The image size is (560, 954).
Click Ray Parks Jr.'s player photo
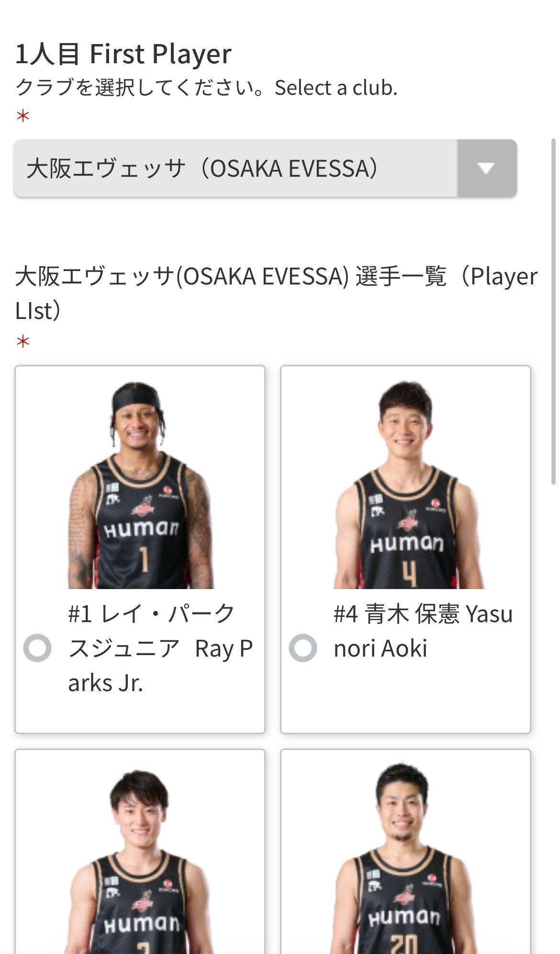(x=140, y=485)
